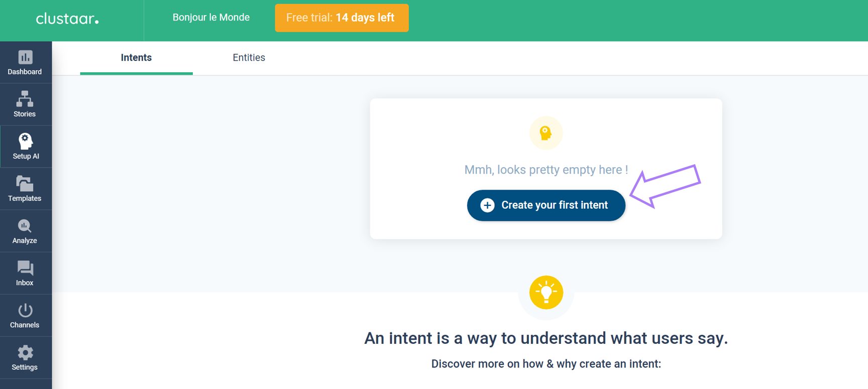
Task: Click the yellow lightbulb tip icon
Action: 546,292
